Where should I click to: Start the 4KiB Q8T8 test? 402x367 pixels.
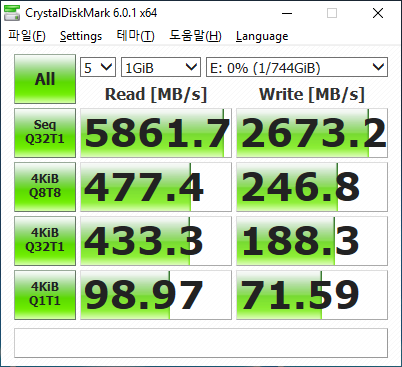[45, 187]
